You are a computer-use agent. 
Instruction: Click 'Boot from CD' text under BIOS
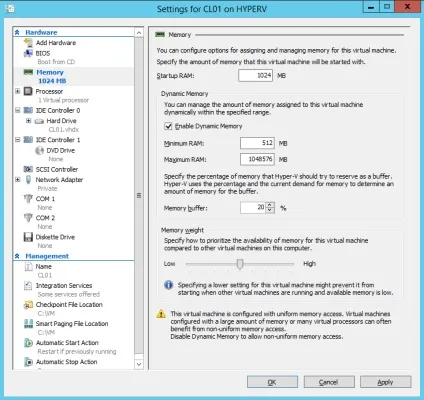[x=56, y=62]
